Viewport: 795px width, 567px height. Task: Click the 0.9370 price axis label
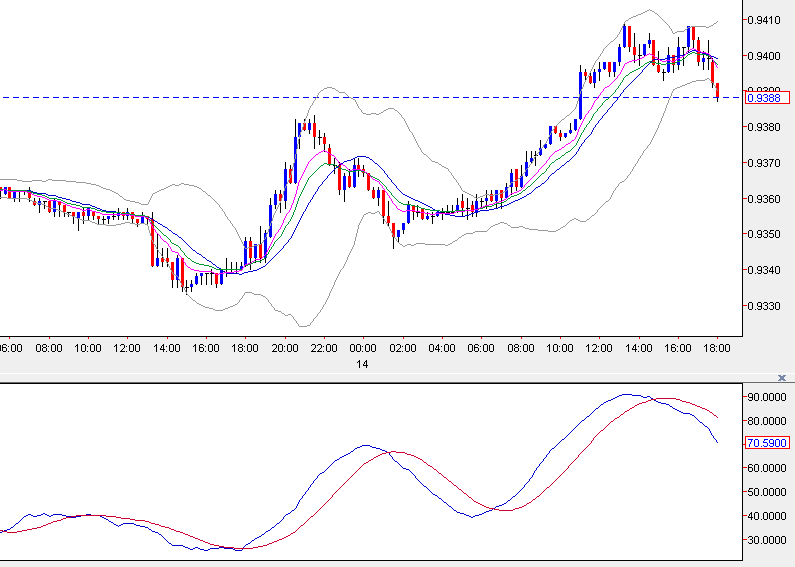764,163
